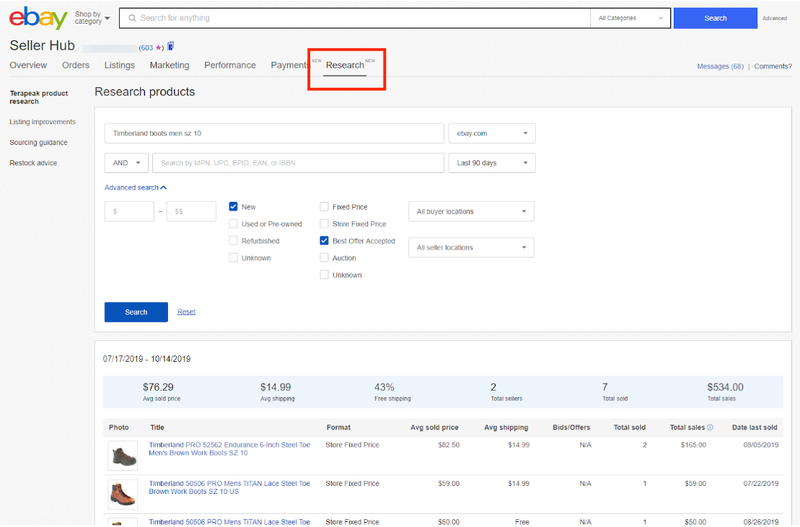Click the info icon beside Total sales
Viewport: 800px width, 527px height.
pyautogui.click(x=710, y=428)
